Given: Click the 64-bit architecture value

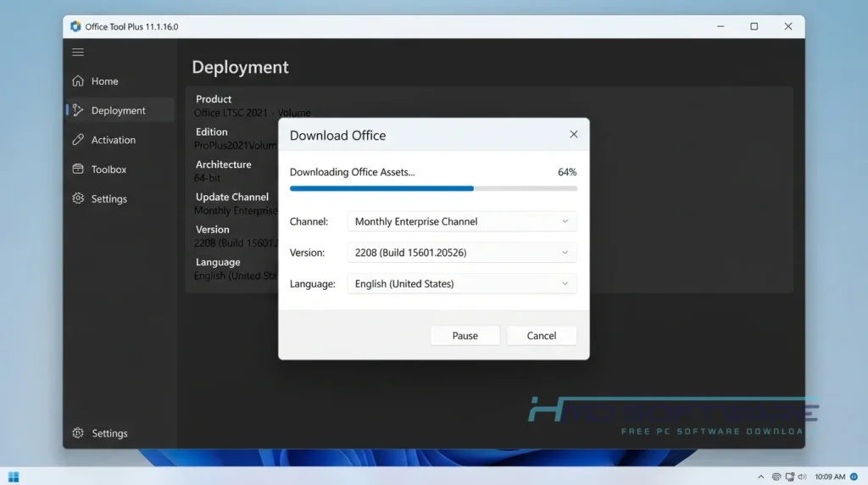Looking at the screenshot, I should (207, 178).
